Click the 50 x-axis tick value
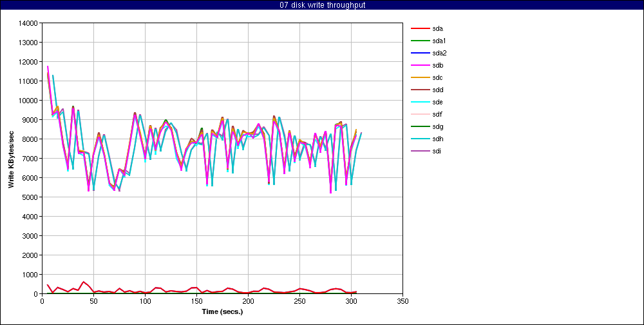The width and height of the screenshot is (644, 325). click(x=93, y=301)
